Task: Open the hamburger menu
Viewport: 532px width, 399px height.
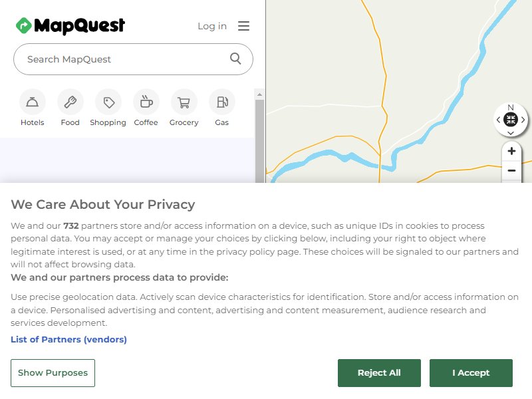Action: (x=243, y=26)
